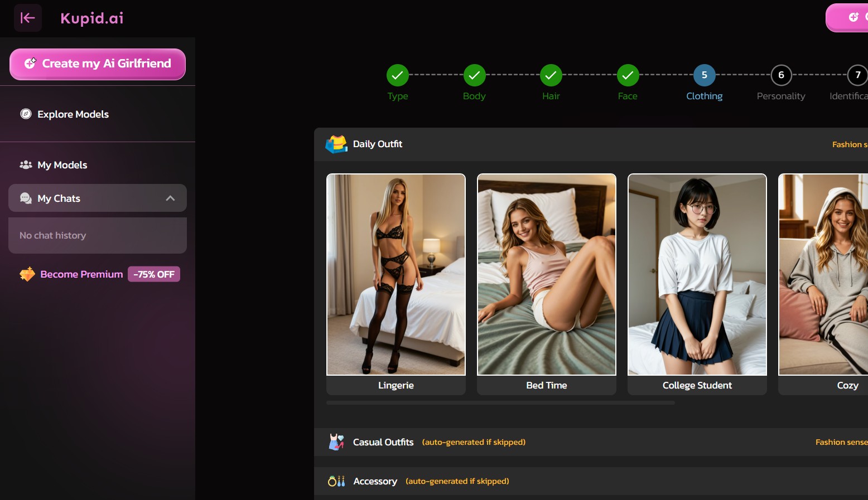Return to the completed Body step
The height and width of the screenshot is (500, 868).
[474, 75]
